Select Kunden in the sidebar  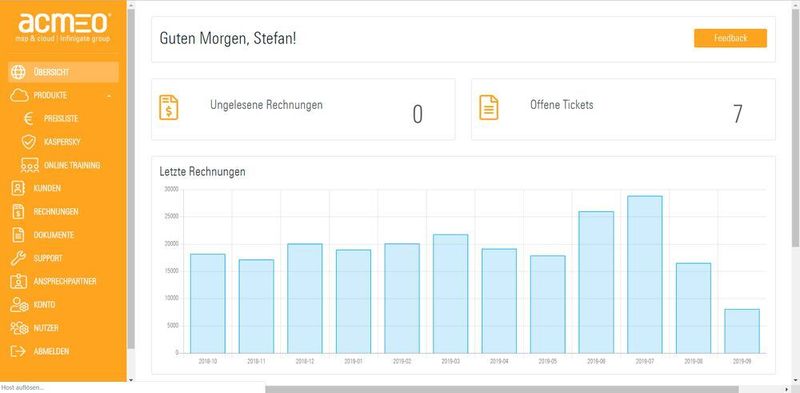pyautogui.click(x=47, y=188)
